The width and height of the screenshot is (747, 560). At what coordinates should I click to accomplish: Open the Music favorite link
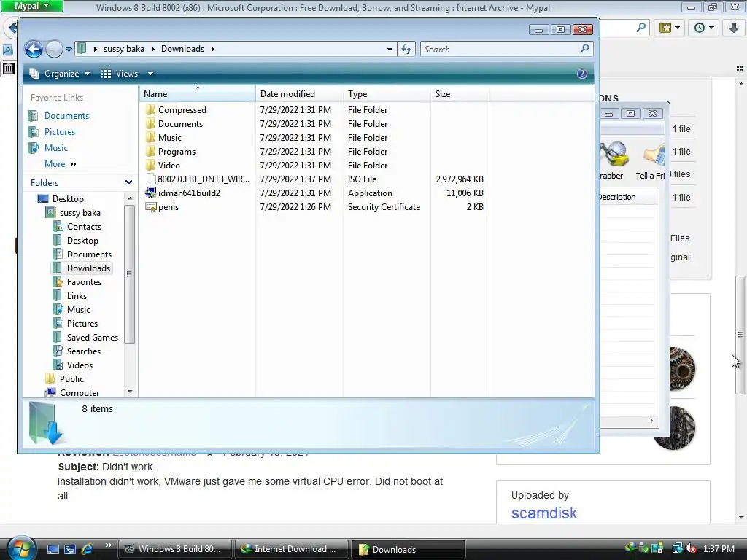55,147
